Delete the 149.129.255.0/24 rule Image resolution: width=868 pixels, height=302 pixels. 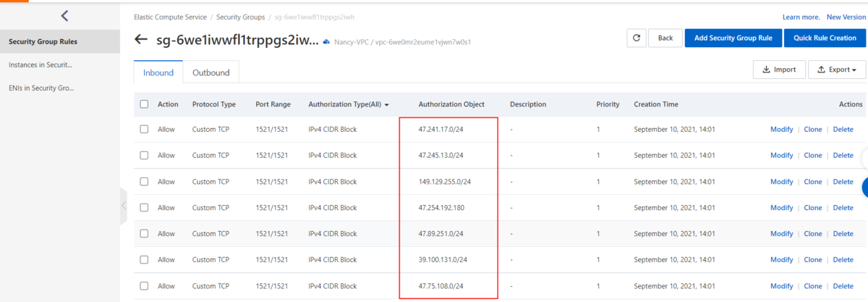pyautogui.click(x=843, y=181)
